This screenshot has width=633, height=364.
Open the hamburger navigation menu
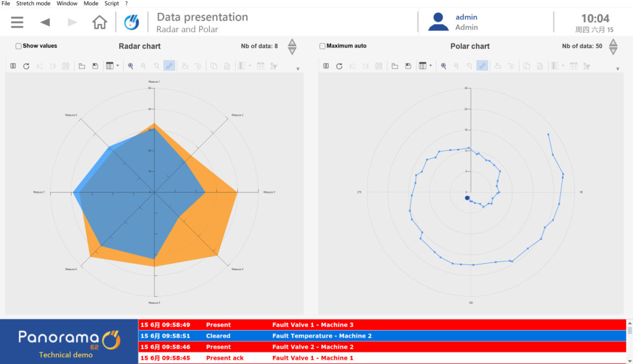click(17, 22)
